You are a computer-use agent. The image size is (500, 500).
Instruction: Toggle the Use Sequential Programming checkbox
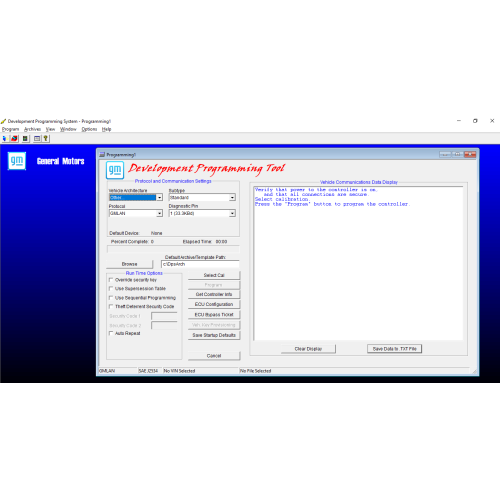pyautogui.click(x=111, y=298)
